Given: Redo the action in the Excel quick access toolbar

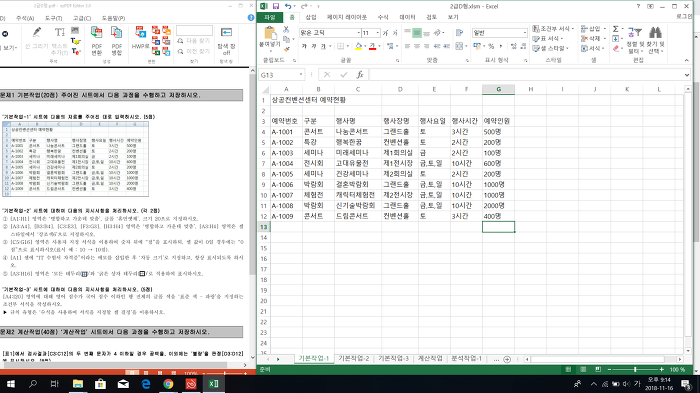Looking at the screenshot, I should point(304,6).
